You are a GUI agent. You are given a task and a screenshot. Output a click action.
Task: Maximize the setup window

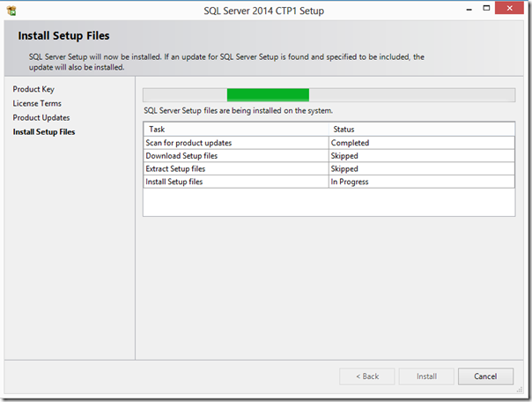click(x=486, y=8)
